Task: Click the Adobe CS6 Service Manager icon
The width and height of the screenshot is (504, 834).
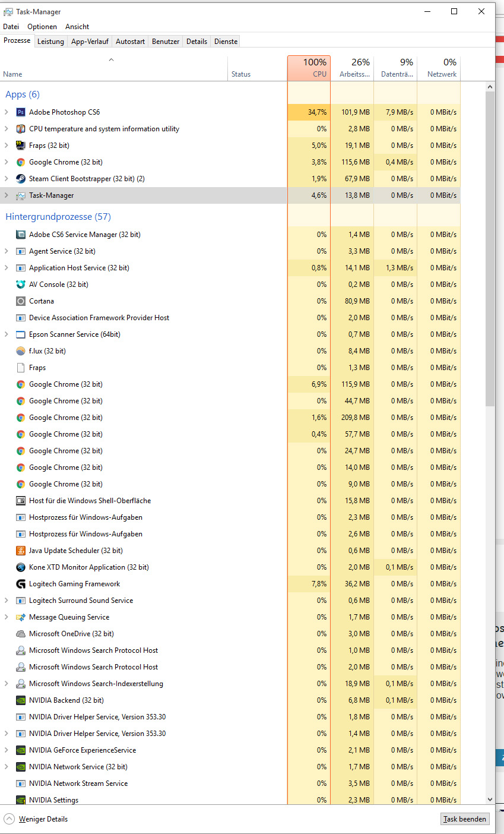Action: point(21,235)
